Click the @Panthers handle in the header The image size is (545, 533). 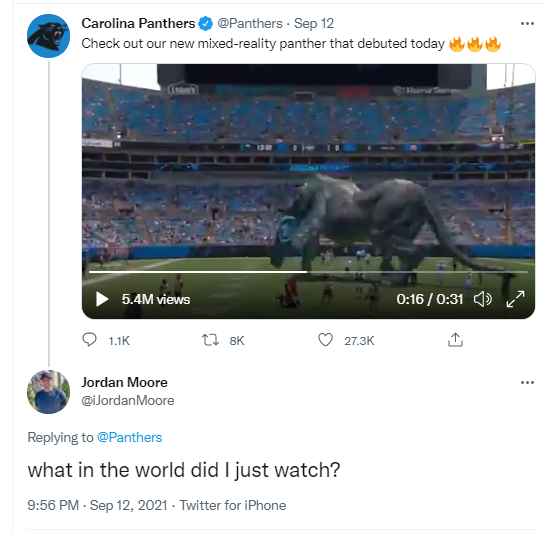coord(250,24)
